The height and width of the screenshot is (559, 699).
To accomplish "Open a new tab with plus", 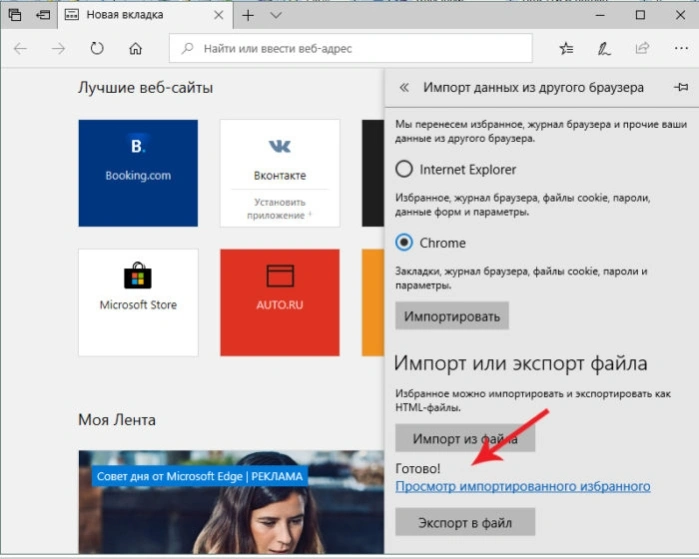I will pos(248,15).
